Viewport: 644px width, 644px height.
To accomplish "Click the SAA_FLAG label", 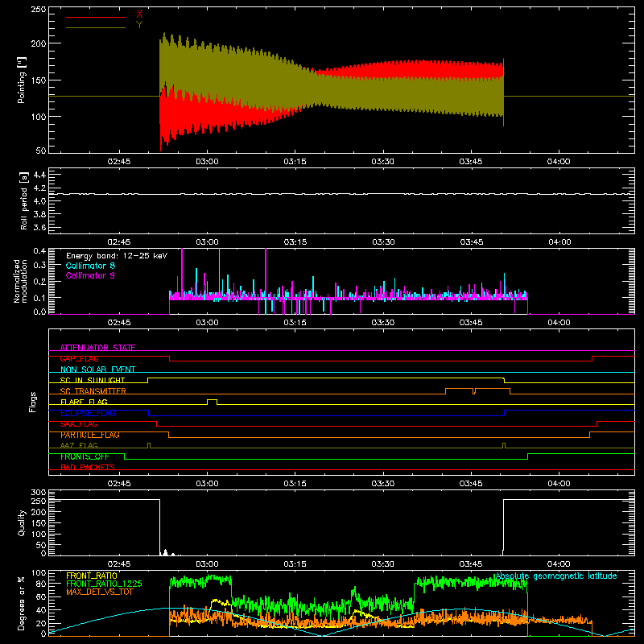I will [79, 424].
